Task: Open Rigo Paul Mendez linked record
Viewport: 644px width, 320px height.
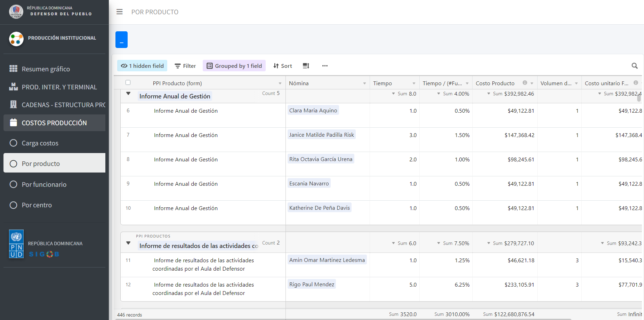Action: coord(312,284)
